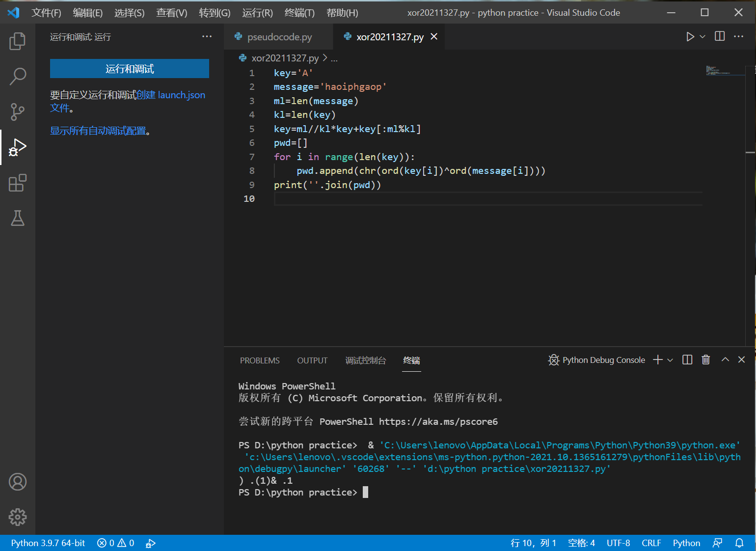Open the Extensions view icon
The width and height of the screenshot is (756, 551).
point(17,183)
